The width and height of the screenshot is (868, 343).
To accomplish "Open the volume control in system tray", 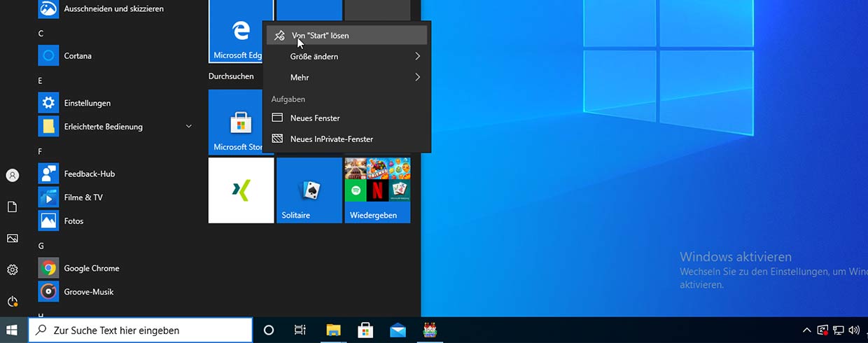I will (853, 330).
